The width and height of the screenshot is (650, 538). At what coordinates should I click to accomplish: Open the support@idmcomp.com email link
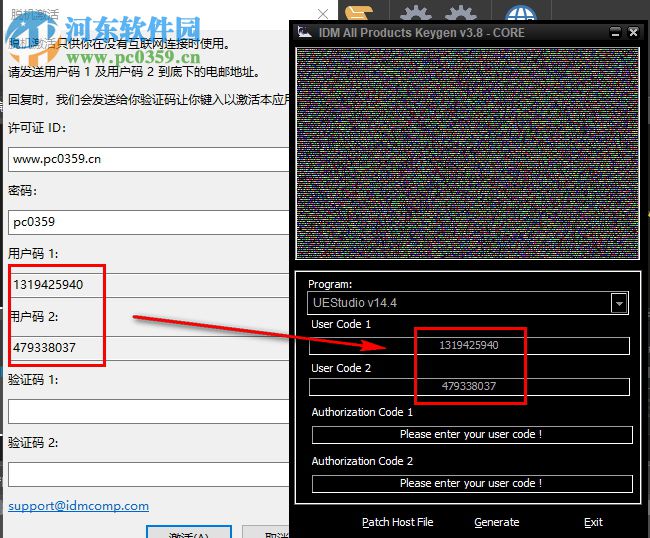[x=78, y=506]
